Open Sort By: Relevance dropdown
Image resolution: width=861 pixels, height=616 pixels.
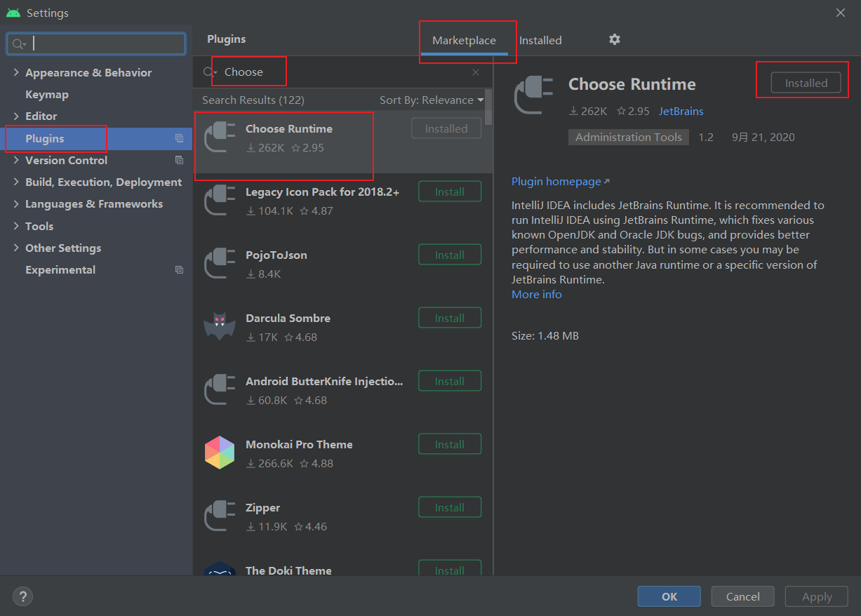coord(432,100)
